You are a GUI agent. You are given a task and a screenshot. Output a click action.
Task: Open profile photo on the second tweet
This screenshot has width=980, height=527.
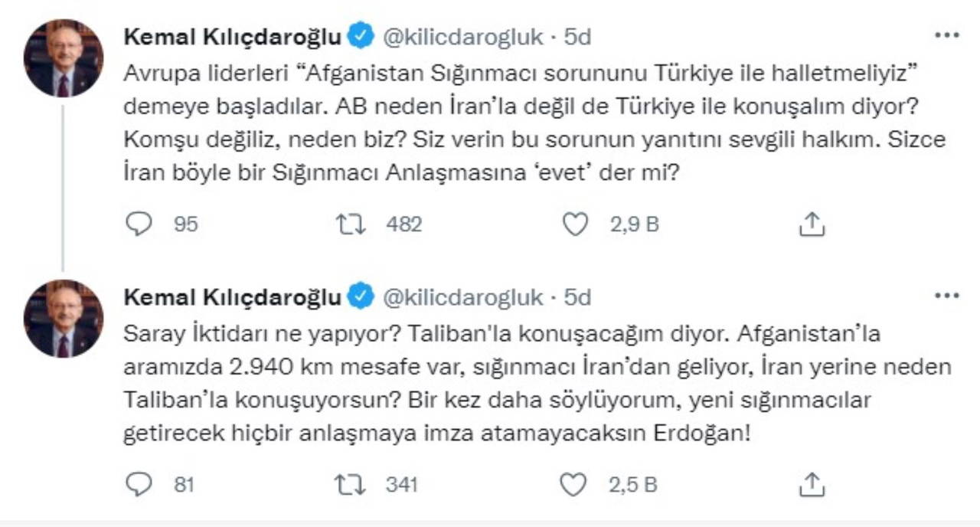tap(64, 319)
